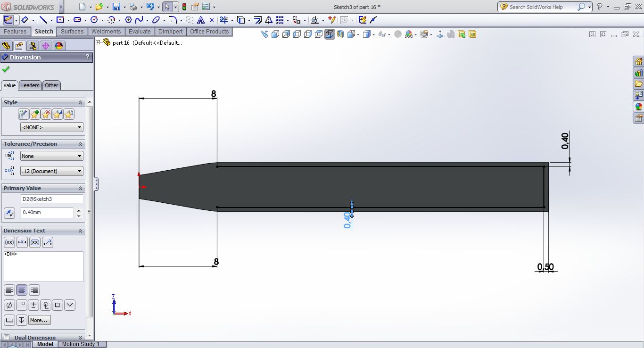This screenshot has height=348, width=644.
Task: Select the Spline sketch tool
Action: (x=139, y=20)
